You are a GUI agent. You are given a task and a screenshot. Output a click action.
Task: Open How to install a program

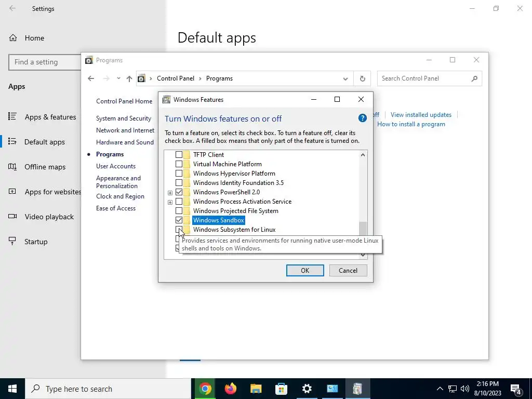[411, 124]
